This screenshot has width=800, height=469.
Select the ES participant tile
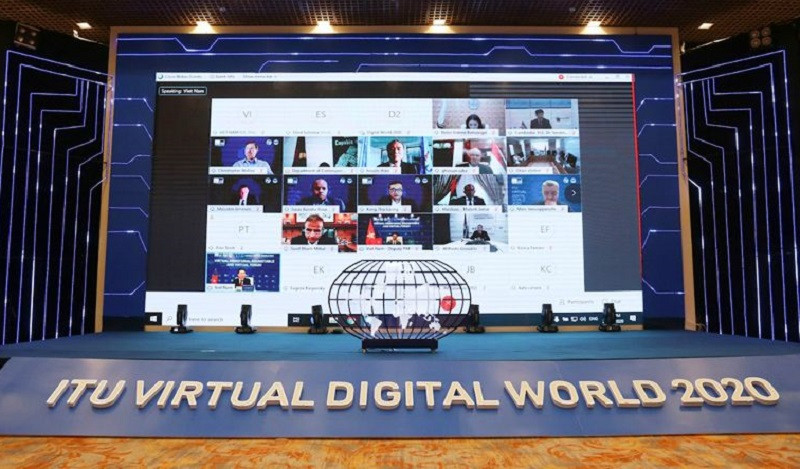(x=320, y=114)
